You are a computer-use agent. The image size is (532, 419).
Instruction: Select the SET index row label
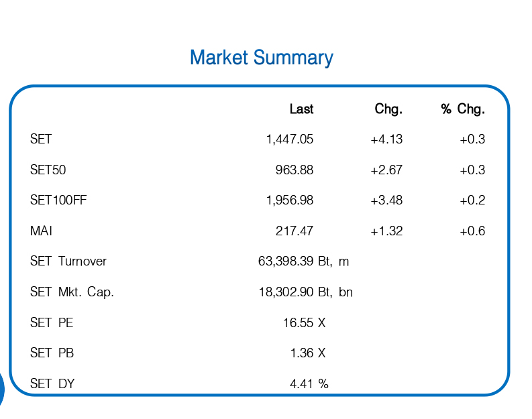(x=41, y=139)
